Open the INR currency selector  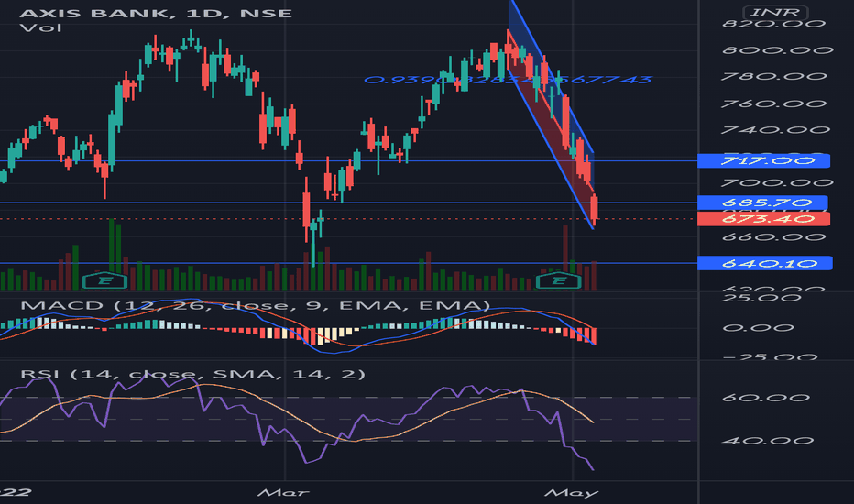(775, 12)
